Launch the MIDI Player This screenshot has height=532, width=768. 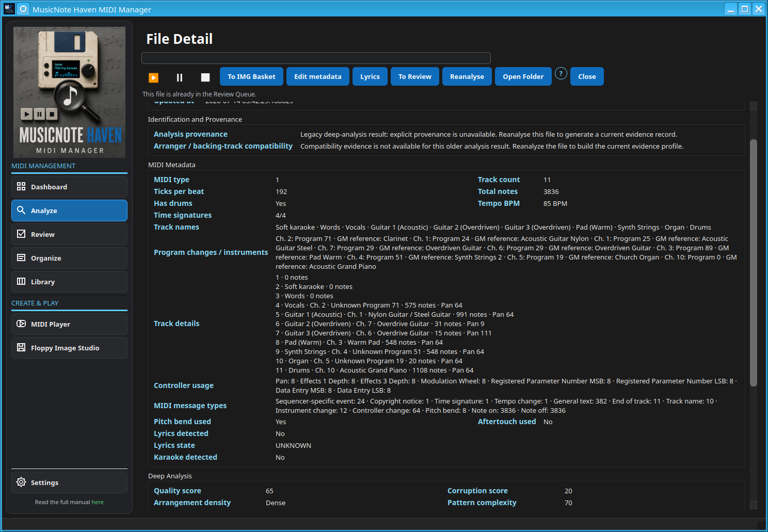[x=69, y=324]
